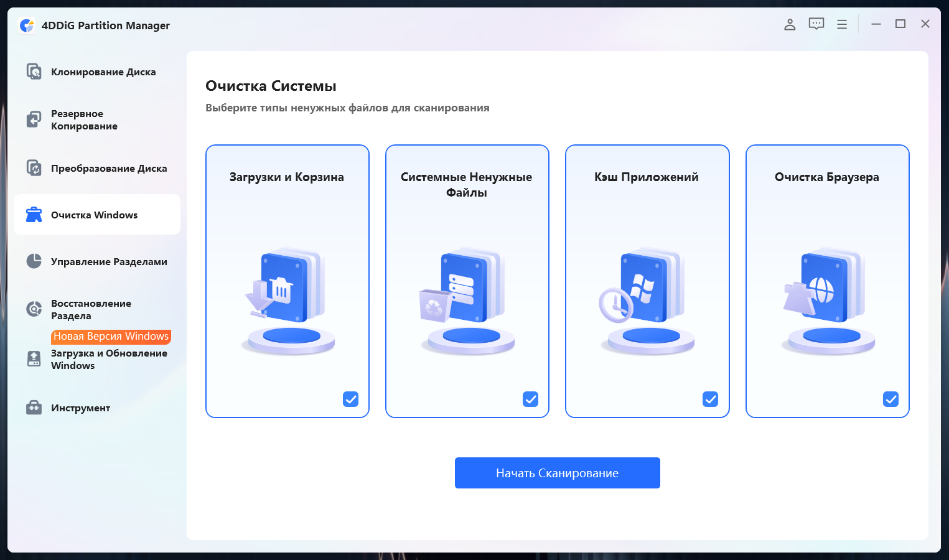
Task: Click the Загрузка и Обновление Windows icon
Action: [x=34, y=359]
